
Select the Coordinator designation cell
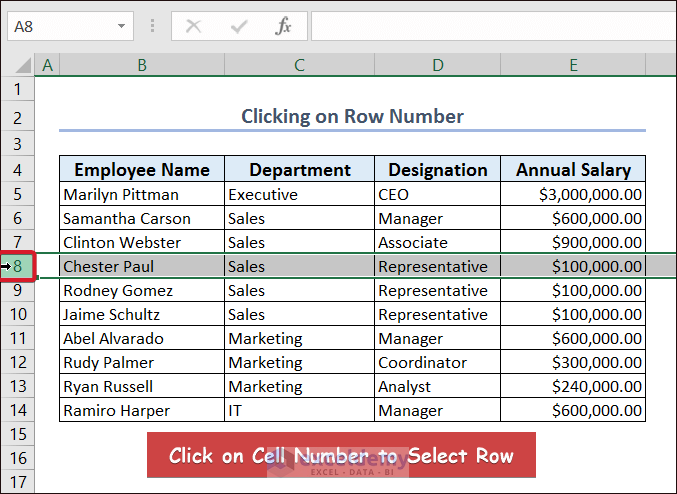pyautogui.click(x=437, y=362)
